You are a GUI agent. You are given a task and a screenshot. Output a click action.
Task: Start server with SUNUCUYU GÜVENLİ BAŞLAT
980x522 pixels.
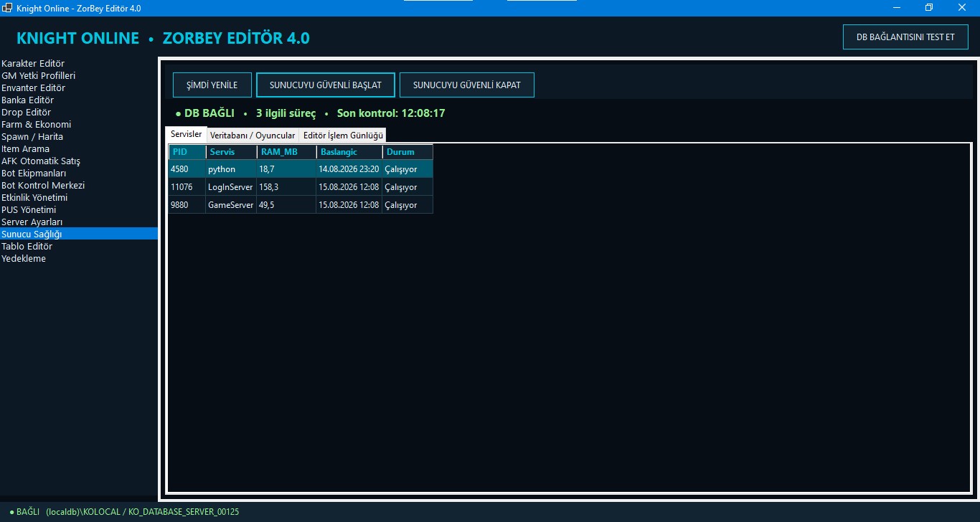(326, 85)
